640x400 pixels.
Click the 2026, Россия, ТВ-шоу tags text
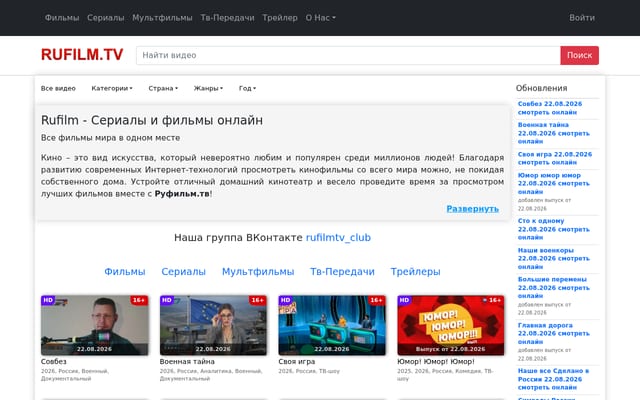[309, 371]
